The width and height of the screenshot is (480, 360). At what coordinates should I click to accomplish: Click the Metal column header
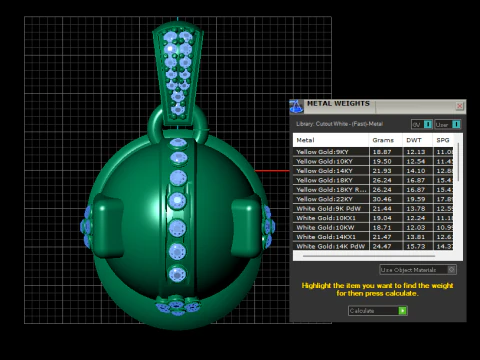click(x=331, y=140)
